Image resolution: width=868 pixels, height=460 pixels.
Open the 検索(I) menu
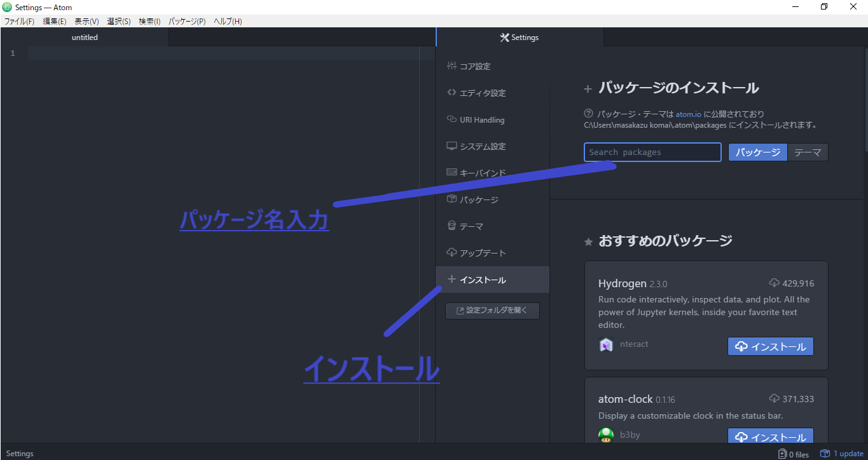149,21
